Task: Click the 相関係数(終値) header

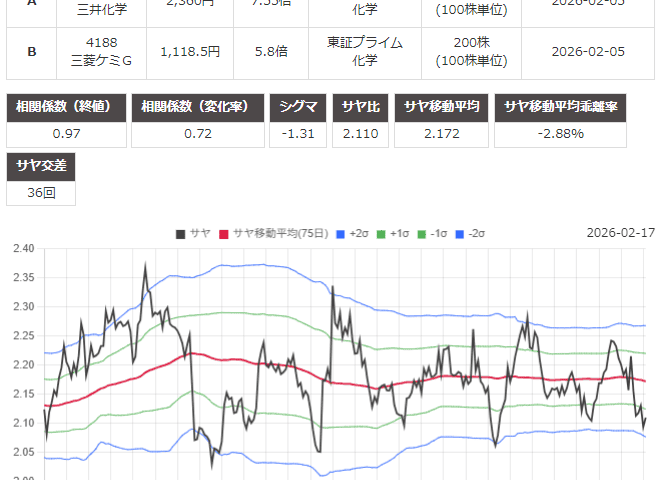Action: tap(67, 108)
